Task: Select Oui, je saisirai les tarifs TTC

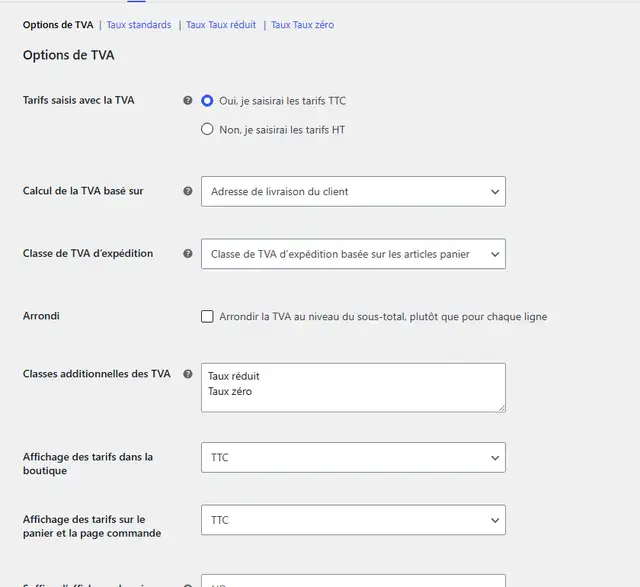Action: pyautogui.click(x=207, y=100)
